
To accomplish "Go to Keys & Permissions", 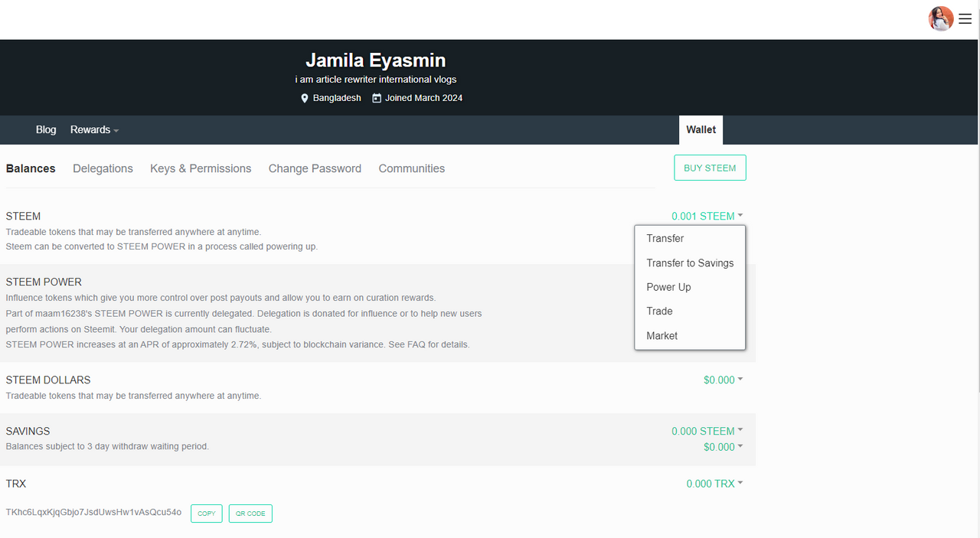I will [x=201, y=168].
